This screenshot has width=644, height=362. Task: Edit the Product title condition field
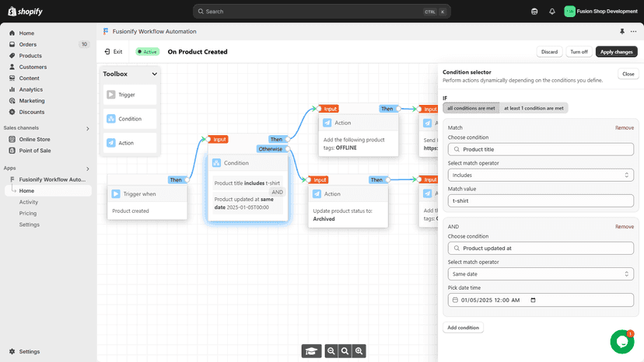tap(541, 149)
